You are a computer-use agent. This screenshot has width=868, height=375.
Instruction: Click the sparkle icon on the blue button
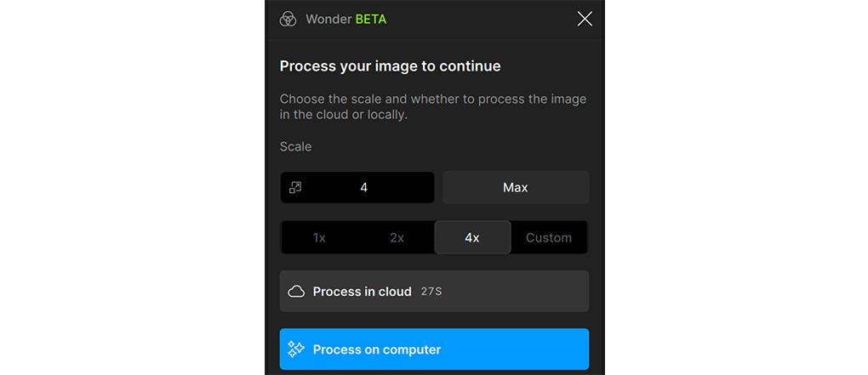296,349
